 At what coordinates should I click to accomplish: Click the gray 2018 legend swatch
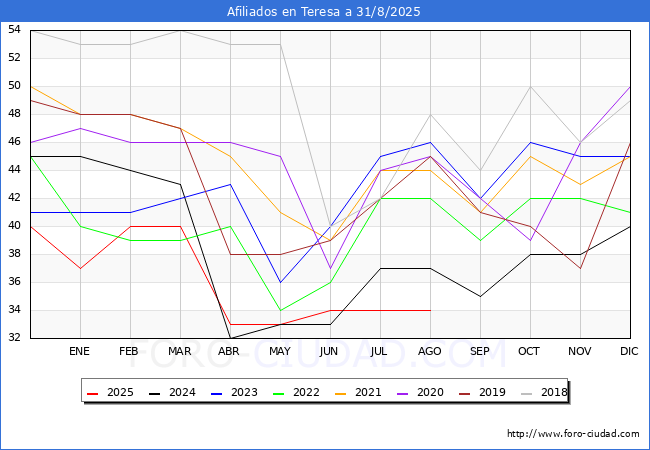(526, 393)
